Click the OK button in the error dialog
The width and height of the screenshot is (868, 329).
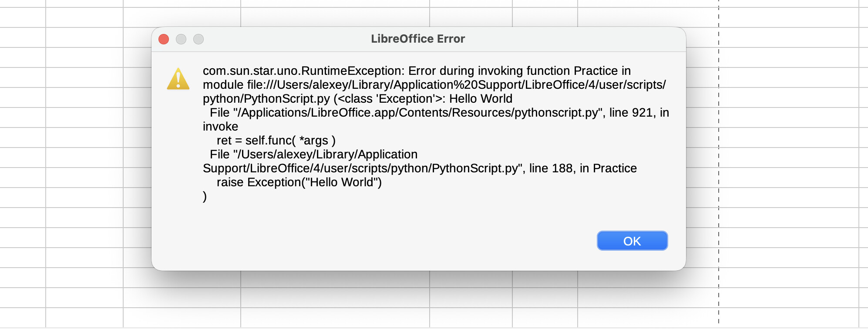click(x=632, y=241)
